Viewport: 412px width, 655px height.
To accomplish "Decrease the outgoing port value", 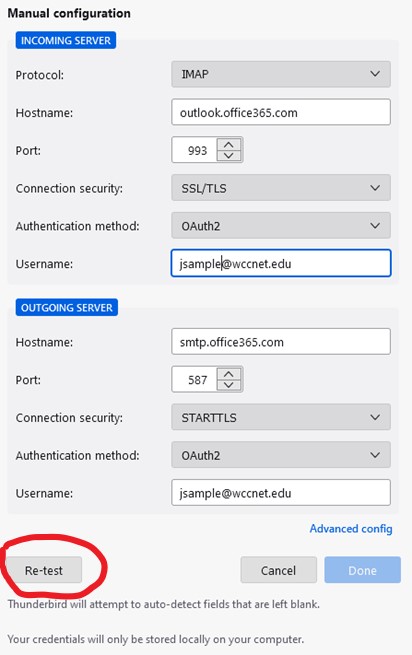I will coord(229,385).
